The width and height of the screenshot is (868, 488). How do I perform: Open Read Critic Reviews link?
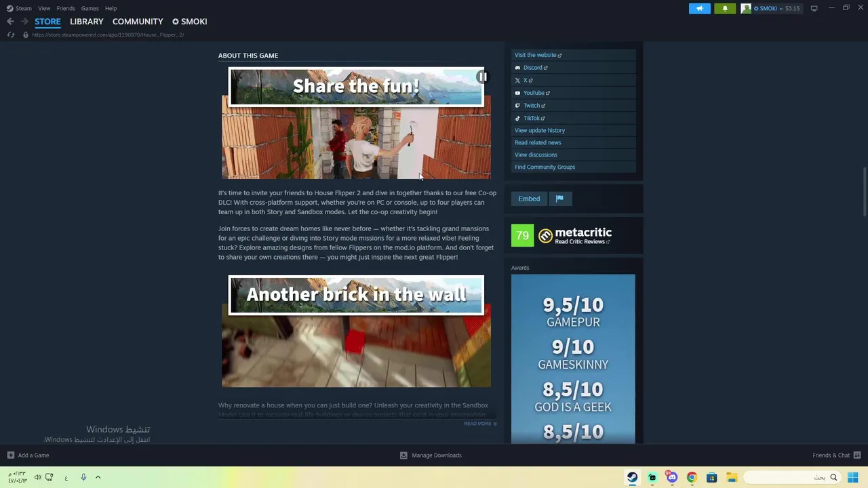pos(582,242)
